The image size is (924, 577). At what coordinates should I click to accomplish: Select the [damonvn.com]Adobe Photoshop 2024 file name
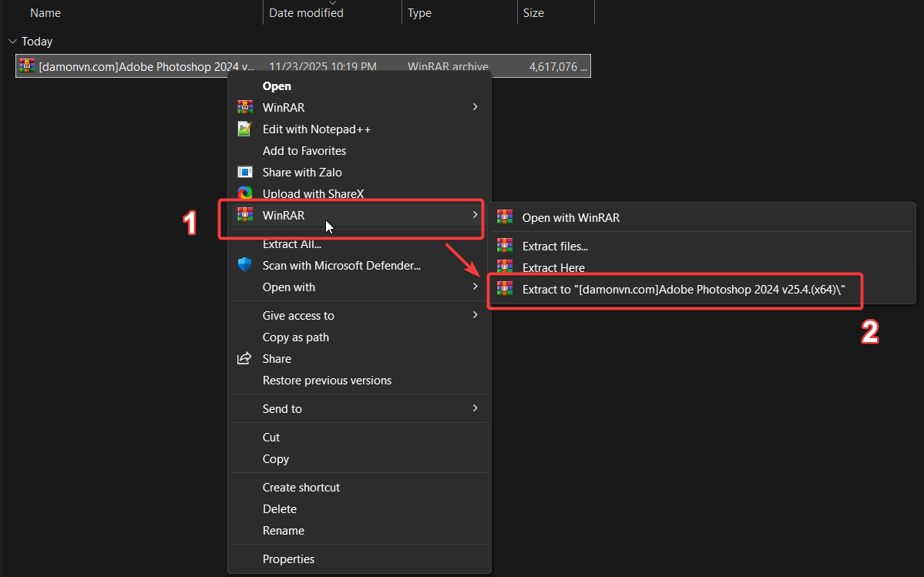tap(146, 66)
